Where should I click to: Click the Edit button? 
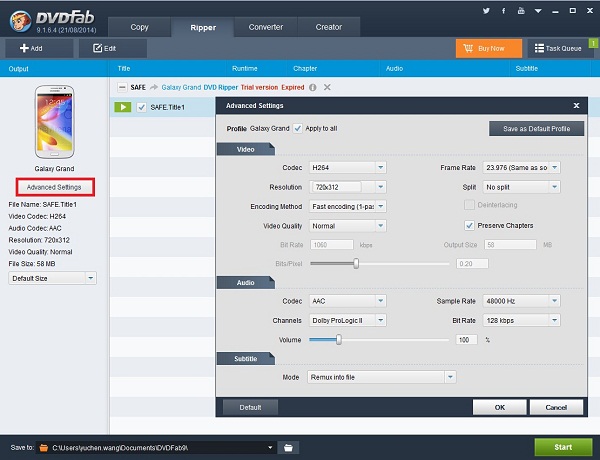point(112,48)
